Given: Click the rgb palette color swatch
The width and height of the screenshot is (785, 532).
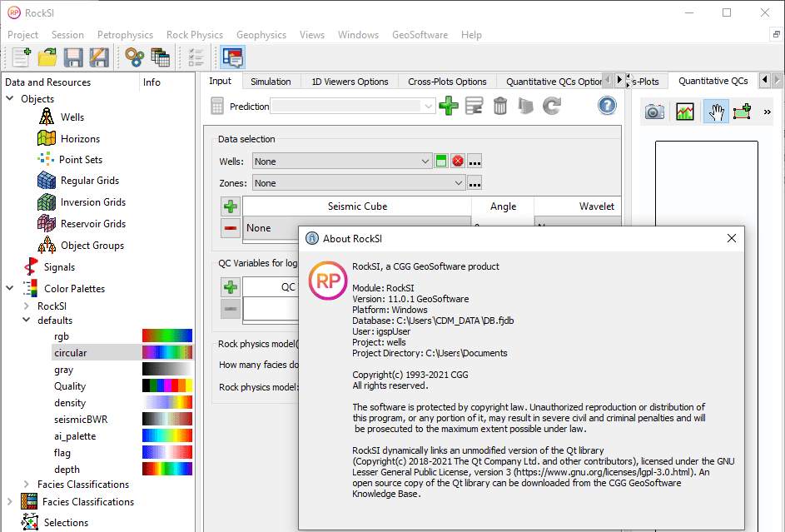Looking at the screenshot, I should (167, 336).
